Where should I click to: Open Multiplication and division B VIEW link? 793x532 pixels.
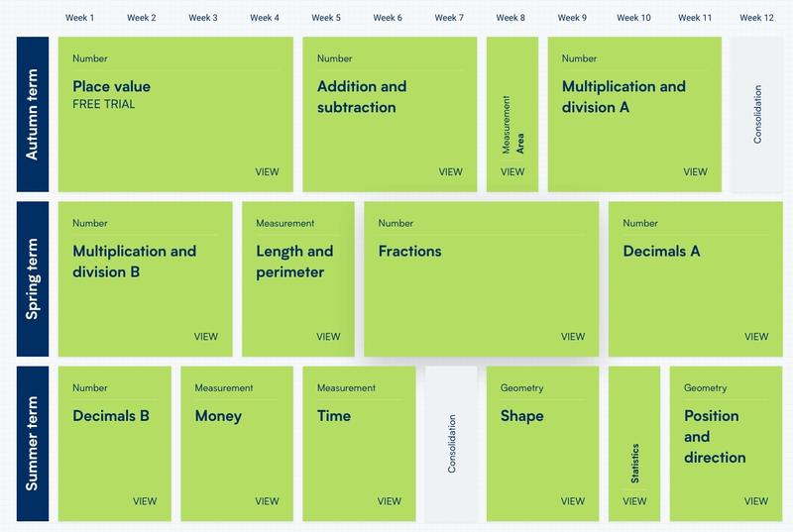(x=205, y=337)
